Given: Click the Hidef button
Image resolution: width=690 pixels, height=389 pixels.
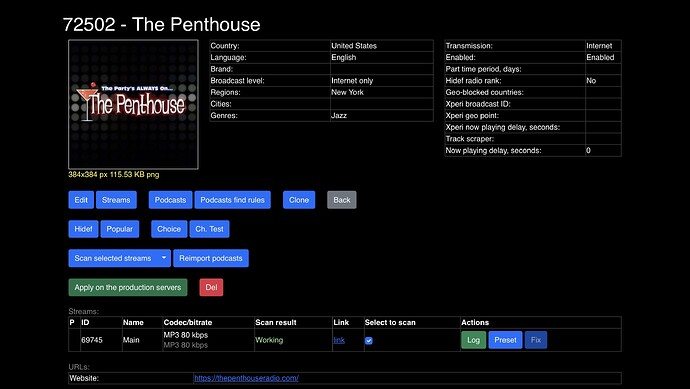Looking at the screenshot, I should click(83, 229).
